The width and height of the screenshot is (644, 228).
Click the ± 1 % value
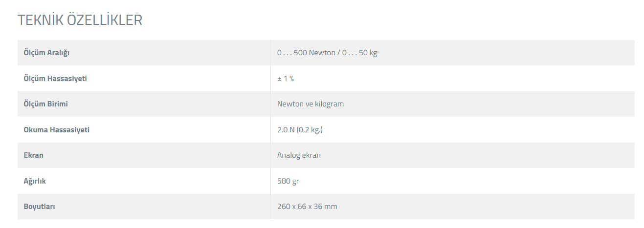pos(286,78)
